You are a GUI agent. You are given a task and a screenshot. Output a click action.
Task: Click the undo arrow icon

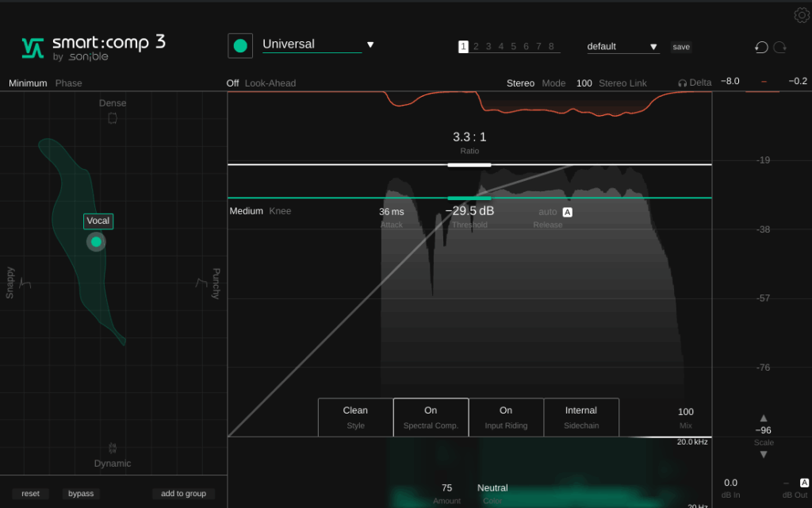coord(761,47)
